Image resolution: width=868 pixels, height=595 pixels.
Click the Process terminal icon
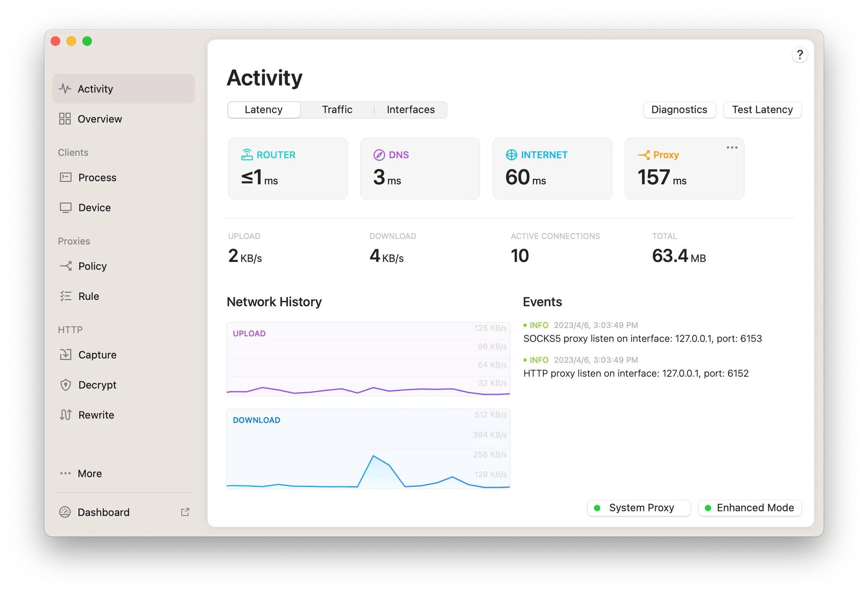tap(66, 177)
